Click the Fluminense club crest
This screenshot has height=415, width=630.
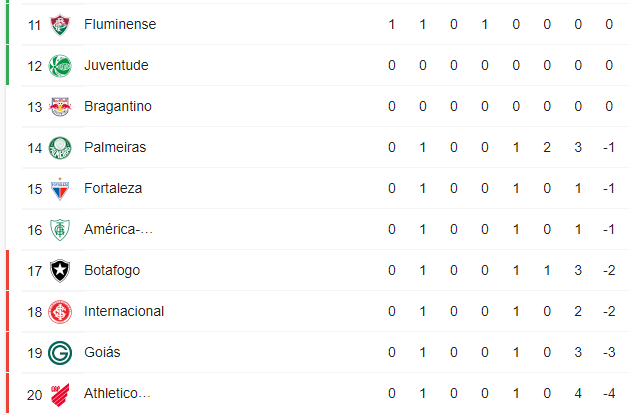point(60,25)
